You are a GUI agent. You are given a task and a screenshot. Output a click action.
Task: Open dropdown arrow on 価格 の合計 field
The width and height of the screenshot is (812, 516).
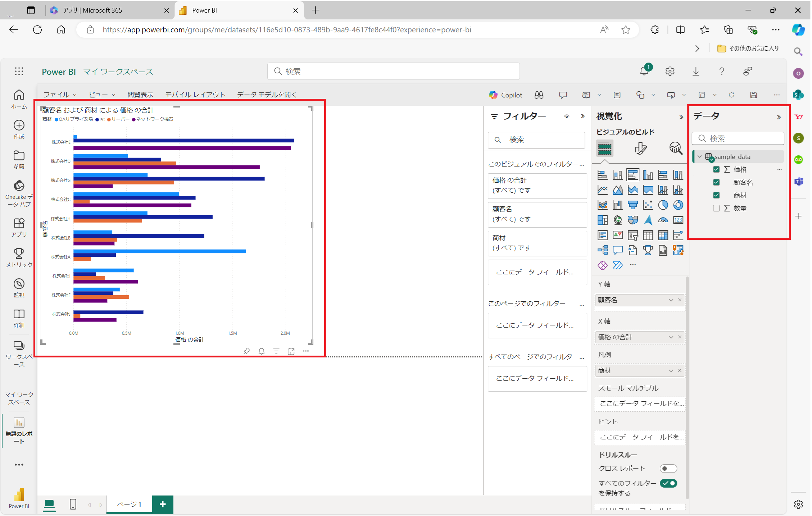click(671, 337)
